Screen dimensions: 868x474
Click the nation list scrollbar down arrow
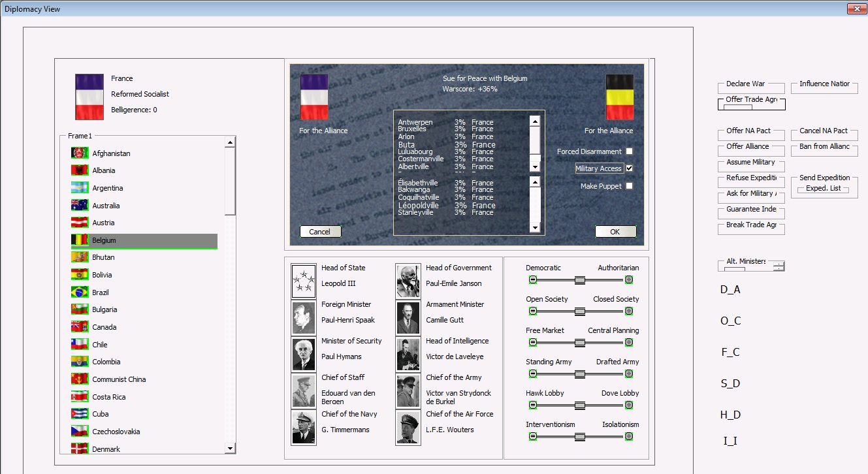pos(230,449)
